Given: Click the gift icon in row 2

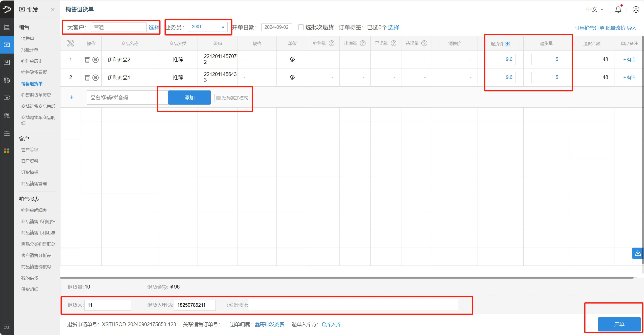Looking at the screenshot, I should (x=95, y=78).
